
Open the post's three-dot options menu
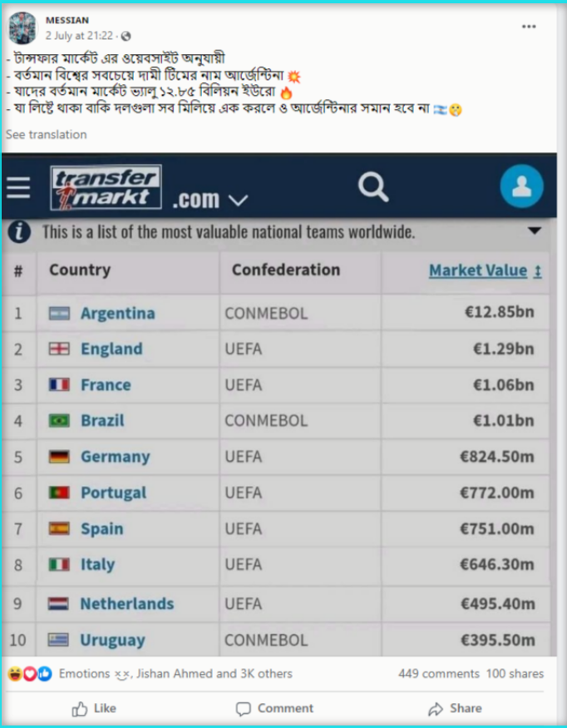529,27
